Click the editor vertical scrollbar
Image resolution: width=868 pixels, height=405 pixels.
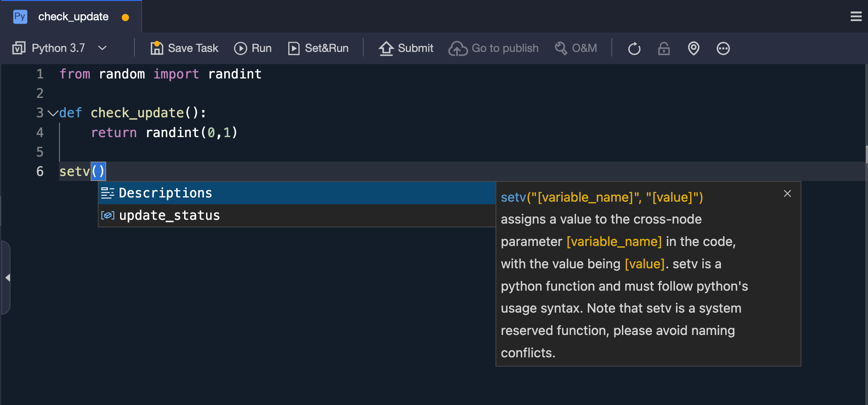(866, 154)
